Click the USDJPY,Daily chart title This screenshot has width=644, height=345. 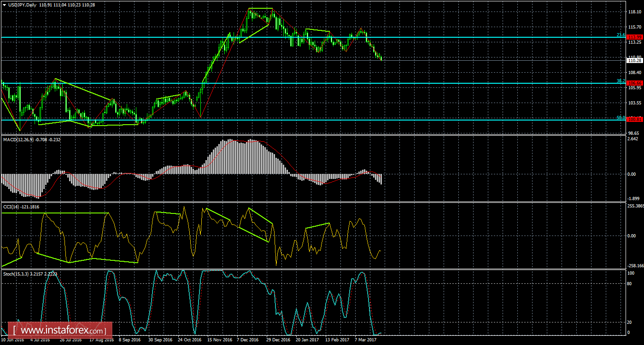[x=23, y=5]
